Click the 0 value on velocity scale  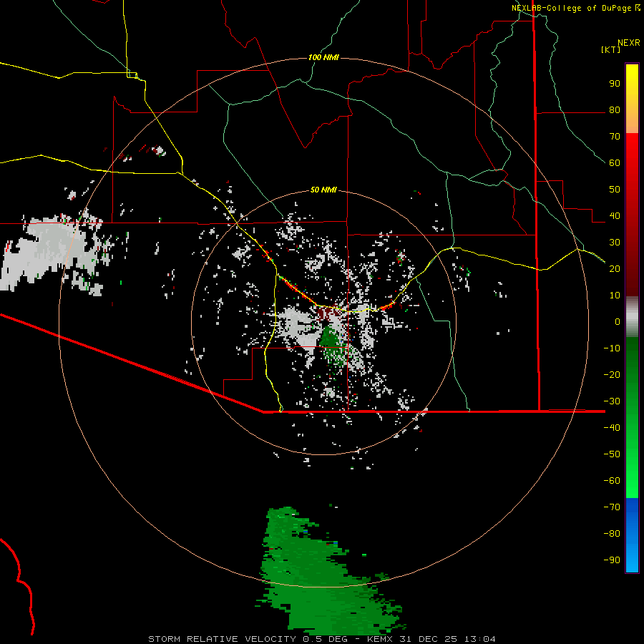[x=618, y=322]
